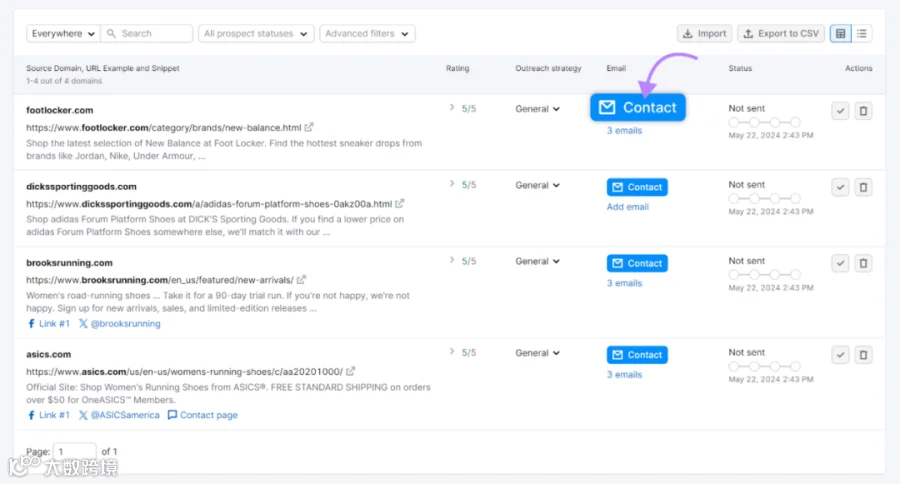
Task: Expand rating details for asics.com
Action: pyautogui.click(x=452, y=351)
